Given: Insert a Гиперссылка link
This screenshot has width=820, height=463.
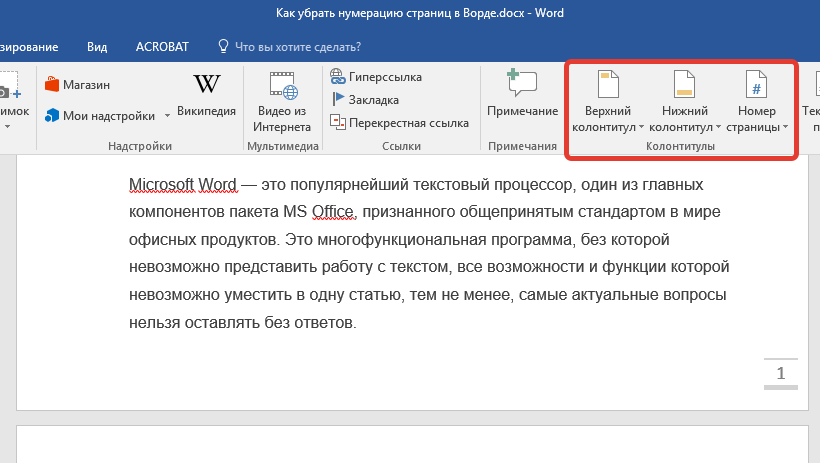Looking at the screenshot, I should tap(376, 77).
